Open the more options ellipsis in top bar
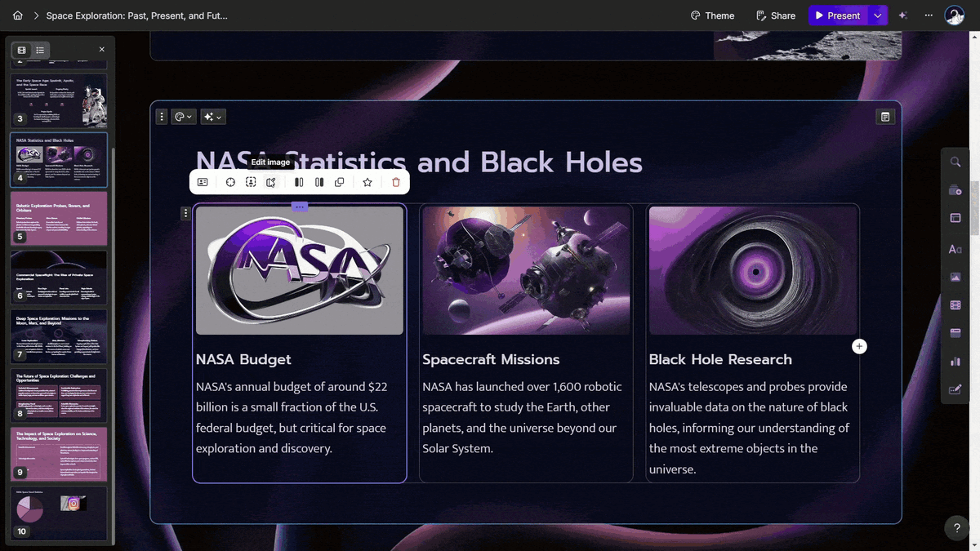Image resolution: width=980 pixels, height=551 pixels. 929,16
